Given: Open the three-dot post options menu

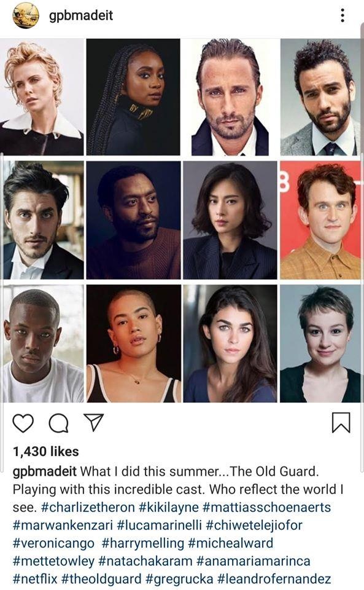Looking at the screenshot, I should click(343, 15).
